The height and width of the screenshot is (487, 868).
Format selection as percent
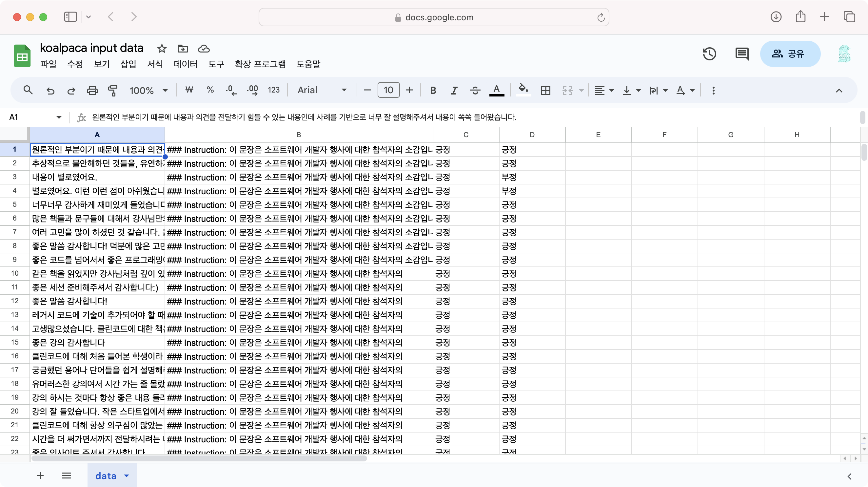point(210,90)
